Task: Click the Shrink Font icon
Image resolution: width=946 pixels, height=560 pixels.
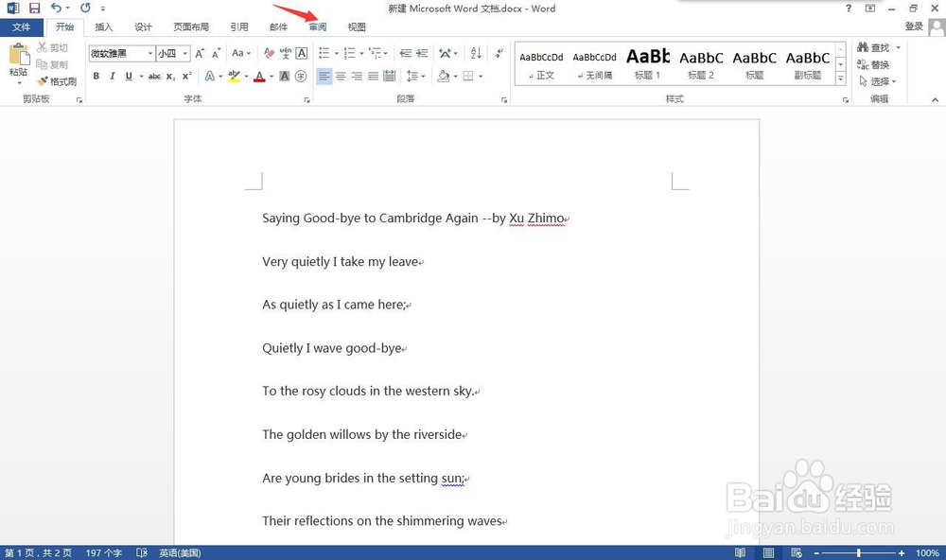Action: tap(216, 53)
